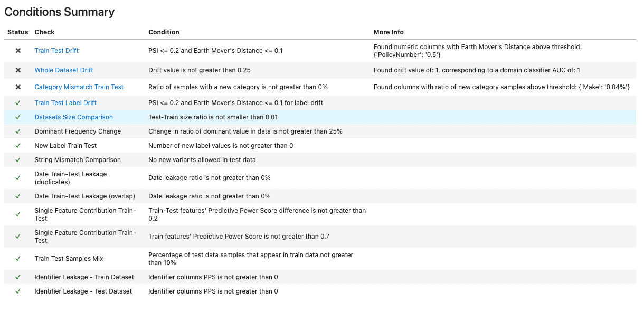Open the Train Test Label Drift link

[65, 103]
